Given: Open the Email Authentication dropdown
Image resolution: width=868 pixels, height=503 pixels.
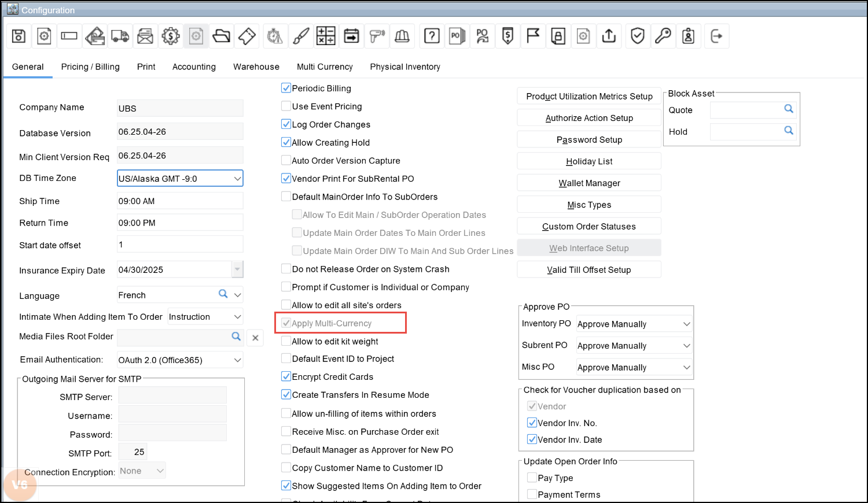Looking at the screenshot, I should 237,360.
